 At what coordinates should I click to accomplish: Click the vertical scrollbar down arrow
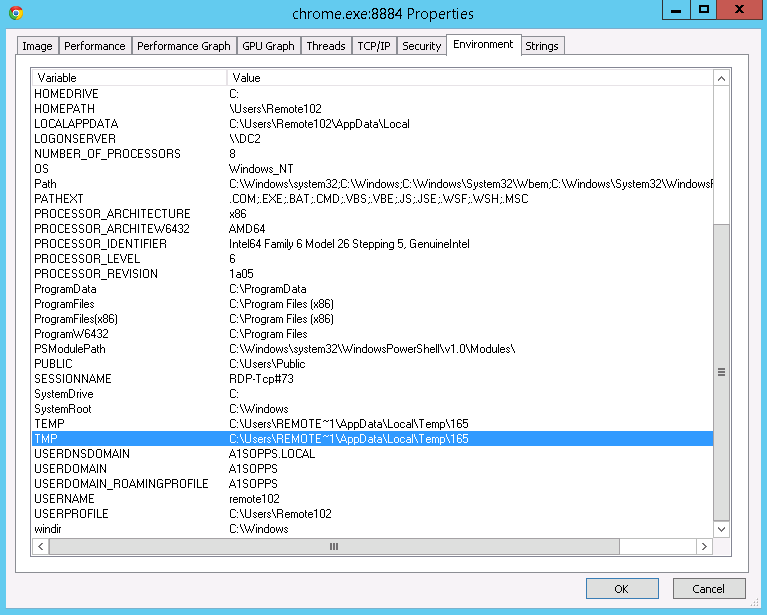pos(721,529)
